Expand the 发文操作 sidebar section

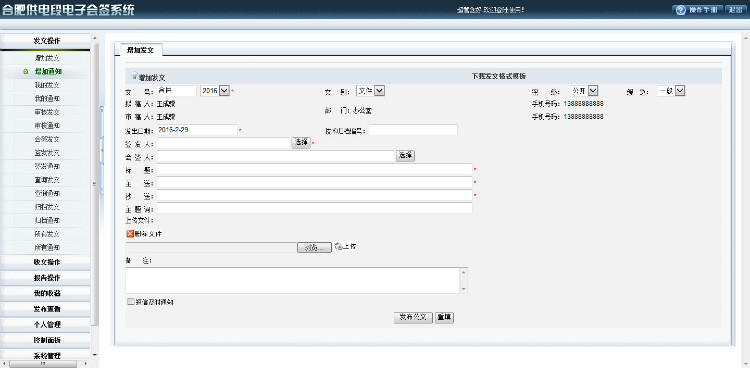pyautogui.click(x=46, y=41)
